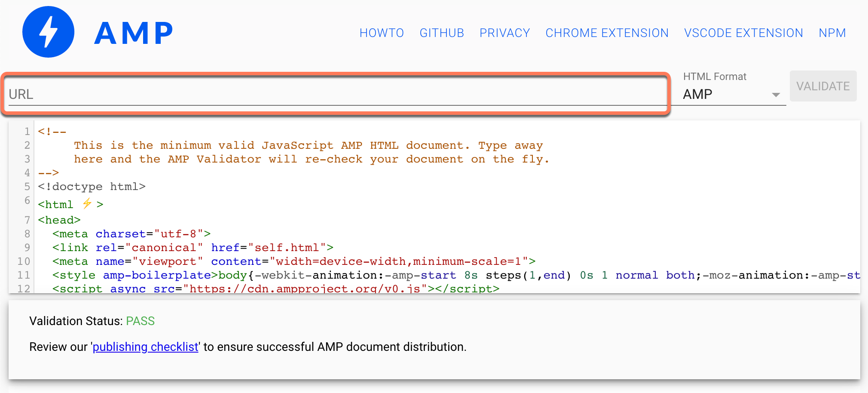
Task: Open the NPM link
Action: point(832,33)
